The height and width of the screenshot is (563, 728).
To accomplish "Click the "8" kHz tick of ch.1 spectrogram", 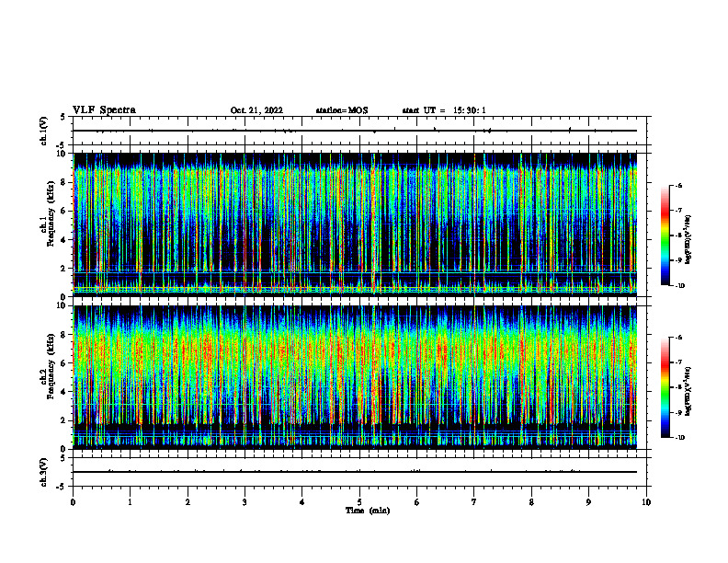I will point(64,182).
